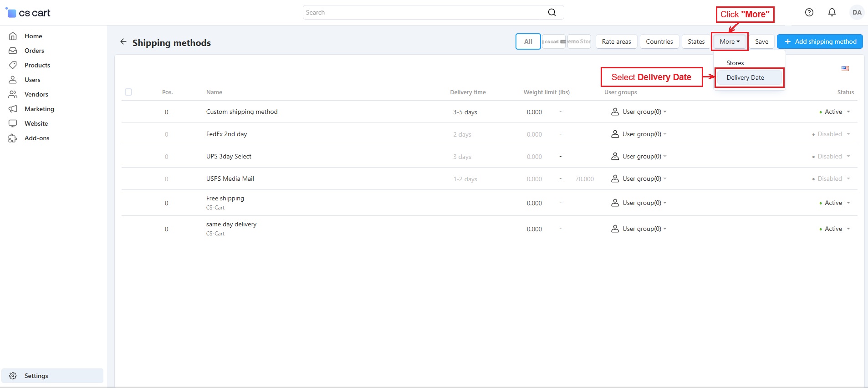The height and width of the screenshot is (388, 868).
Task: Select the All storefront tab
Action: 528,41
